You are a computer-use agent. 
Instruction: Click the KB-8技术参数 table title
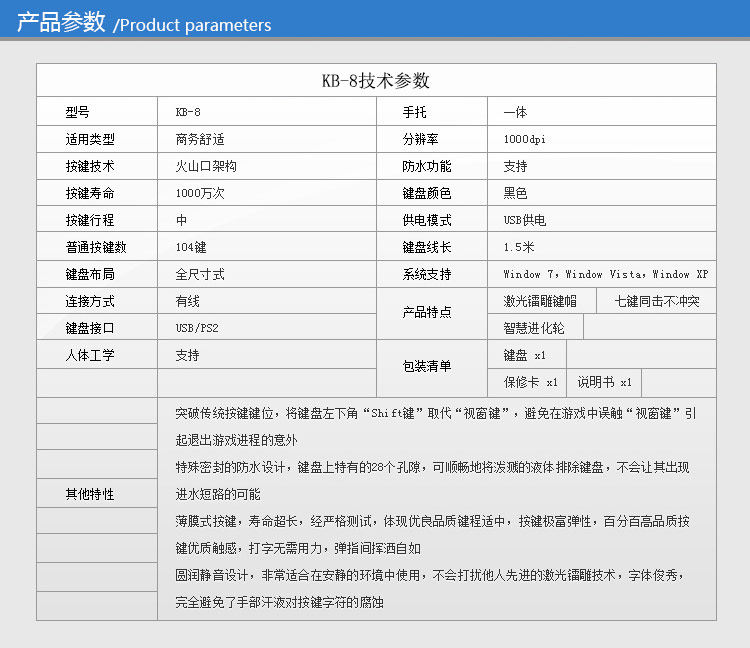376,81
